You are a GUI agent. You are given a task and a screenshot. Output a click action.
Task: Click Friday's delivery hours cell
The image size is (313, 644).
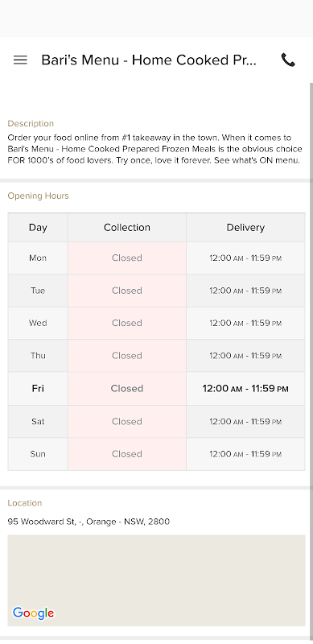point(245,389)
